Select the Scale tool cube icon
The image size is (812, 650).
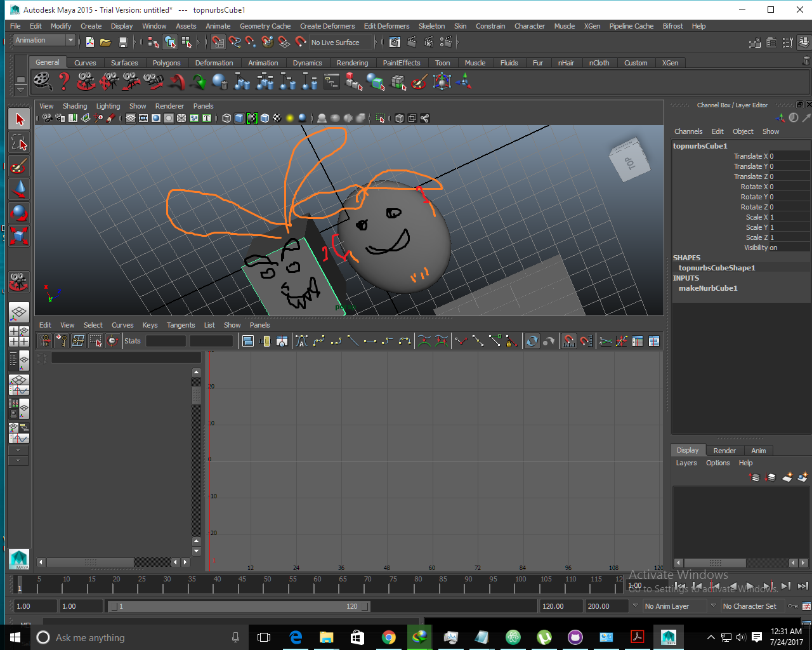click(20, 236)
